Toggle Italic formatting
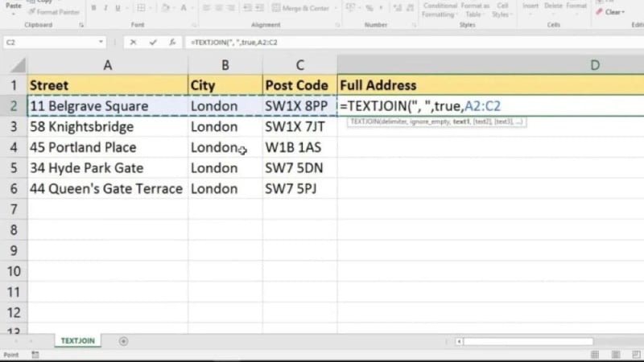Viewport: 644px width, 362px height. [x=105, y=9]
